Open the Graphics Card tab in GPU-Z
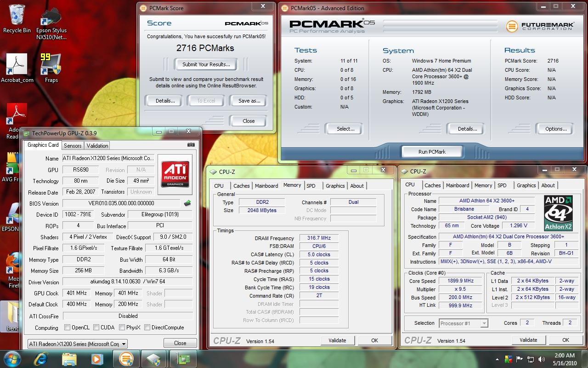 [43, 145]
